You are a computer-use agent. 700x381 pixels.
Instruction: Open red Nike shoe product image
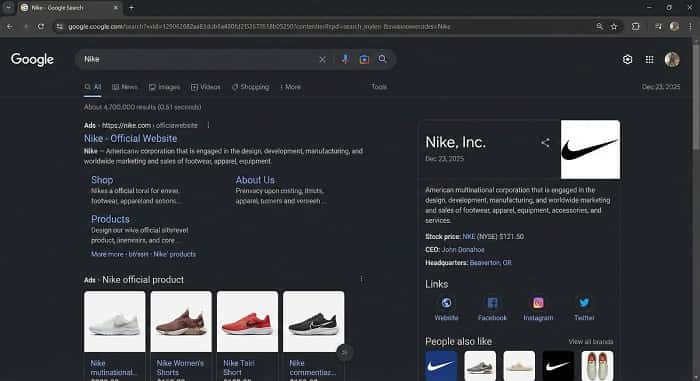(x=247, y=322)
